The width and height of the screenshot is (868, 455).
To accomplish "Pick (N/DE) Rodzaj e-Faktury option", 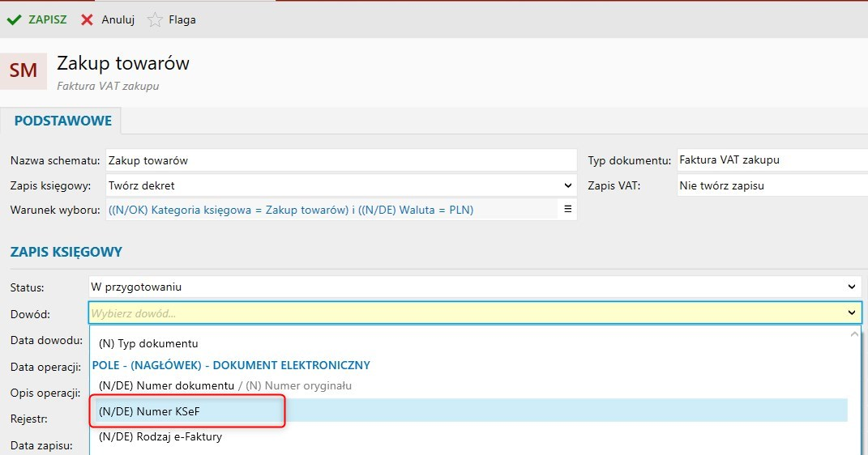I will tap(160, 437).
